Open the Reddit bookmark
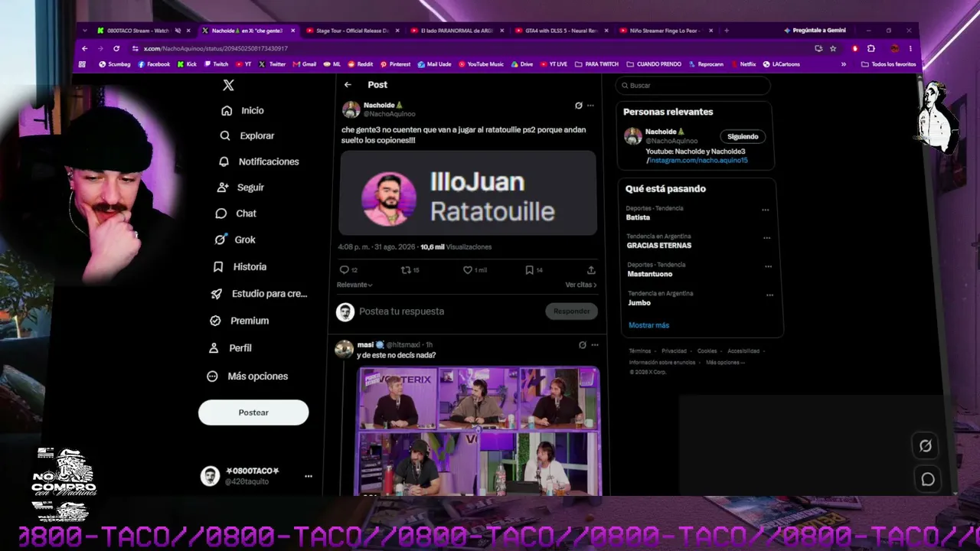The height and width of the screenshot is (551, 980). (x=361, y=64)
